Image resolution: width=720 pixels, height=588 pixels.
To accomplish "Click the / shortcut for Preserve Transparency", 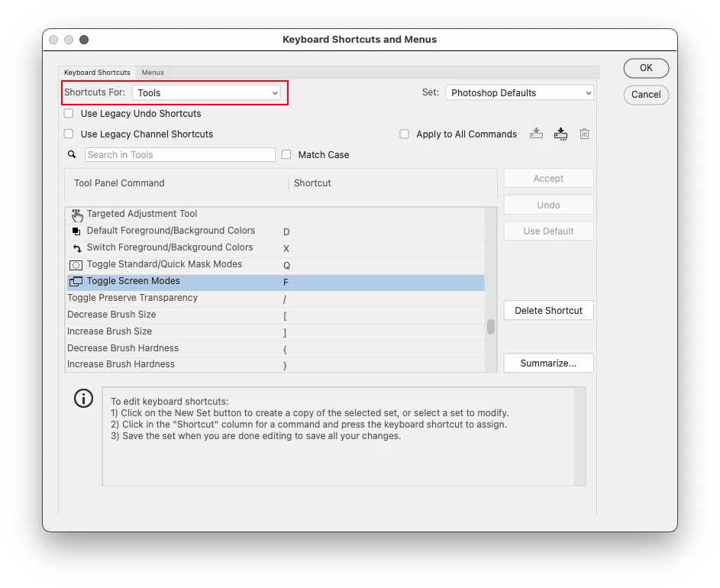I will point(285,299).
